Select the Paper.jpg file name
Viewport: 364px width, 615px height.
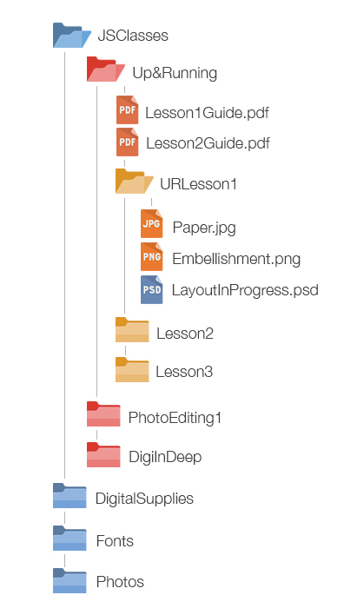[x=204, y=228]
